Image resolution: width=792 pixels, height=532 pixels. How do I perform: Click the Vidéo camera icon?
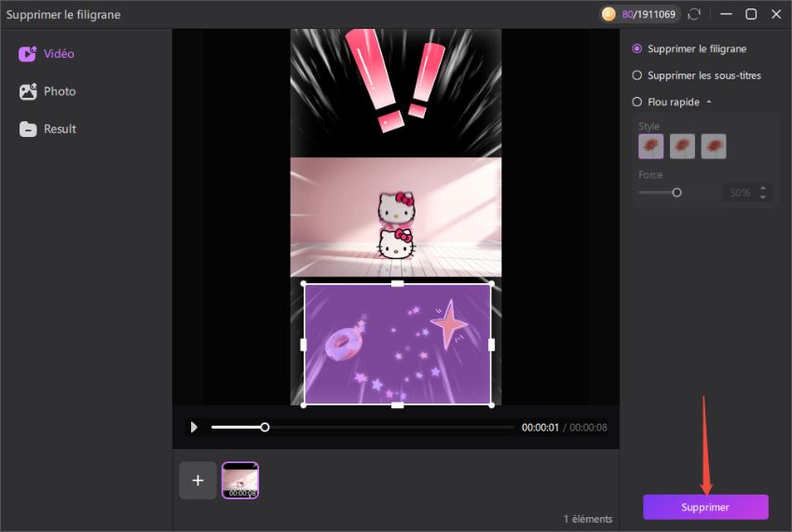pos(27,53)
